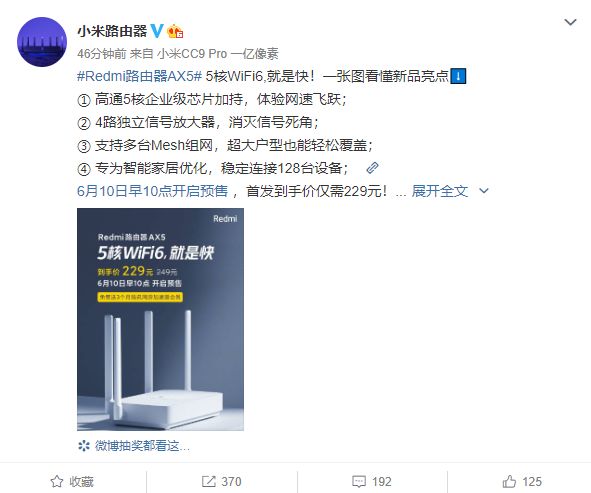591x493 pixels.
Task: Open the #Redmi路由器AX5# hashtag
Action: tap(139, 76)
